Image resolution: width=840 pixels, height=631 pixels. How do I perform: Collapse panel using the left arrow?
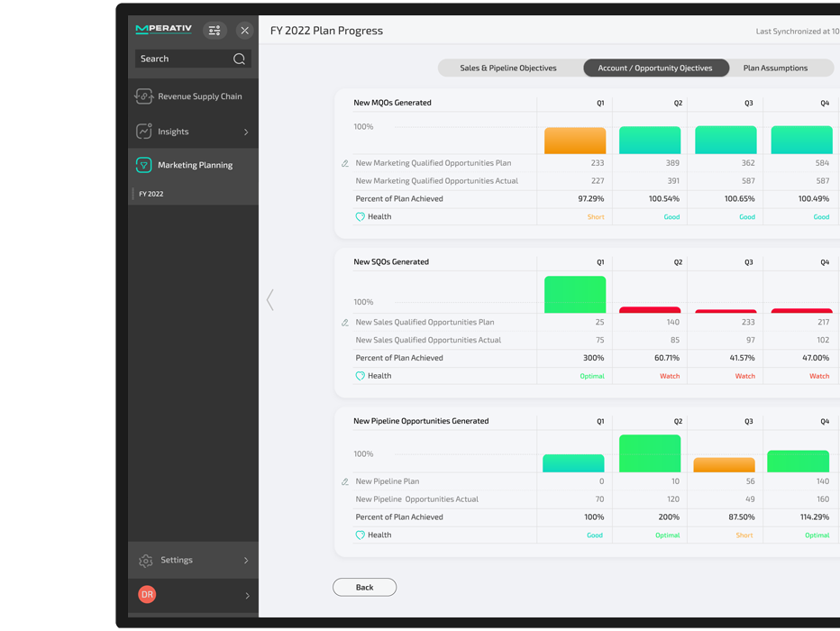click(x=270, y=300)
